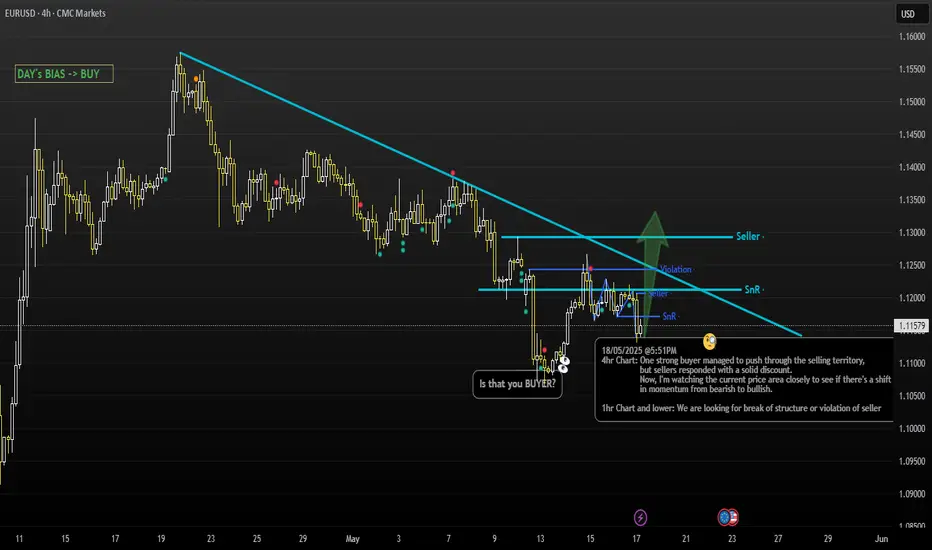Viewport: 932px width, 550px height.
Task: Click the orange dot marker near the chart high
Action: pos(196,78)
